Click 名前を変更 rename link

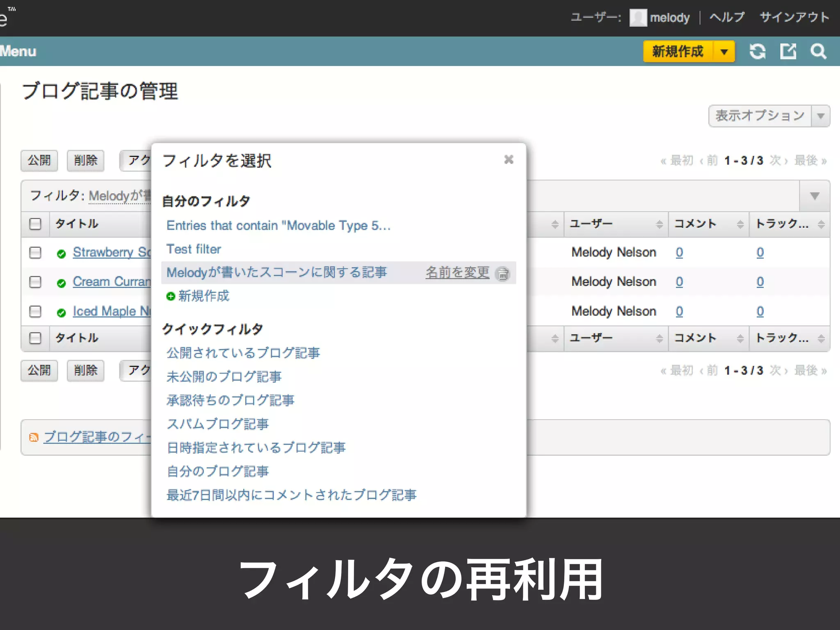tap(457, 272)
